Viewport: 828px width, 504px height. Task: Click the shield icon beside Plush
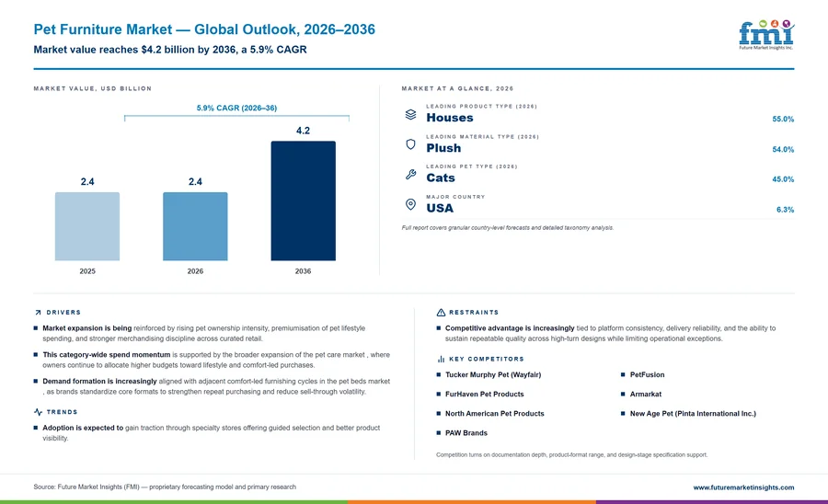coord(411,144)
